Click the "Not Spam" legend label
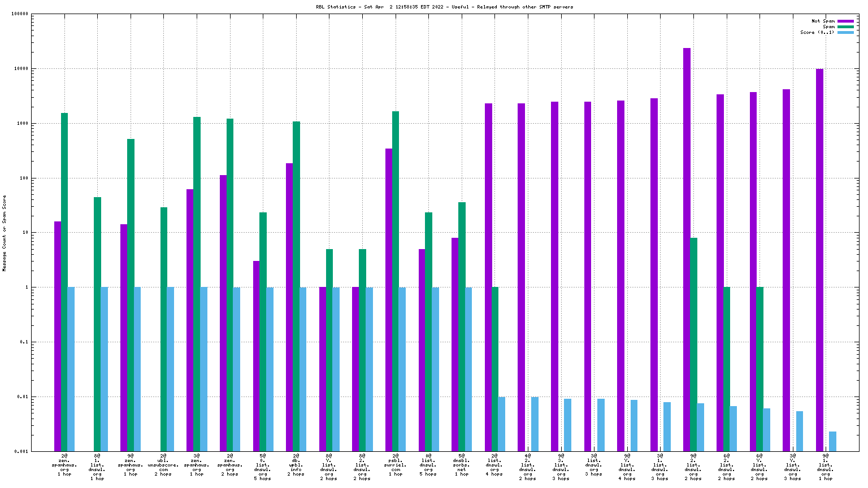This screenshot has width=868, height=488. [x=823, y=21]
